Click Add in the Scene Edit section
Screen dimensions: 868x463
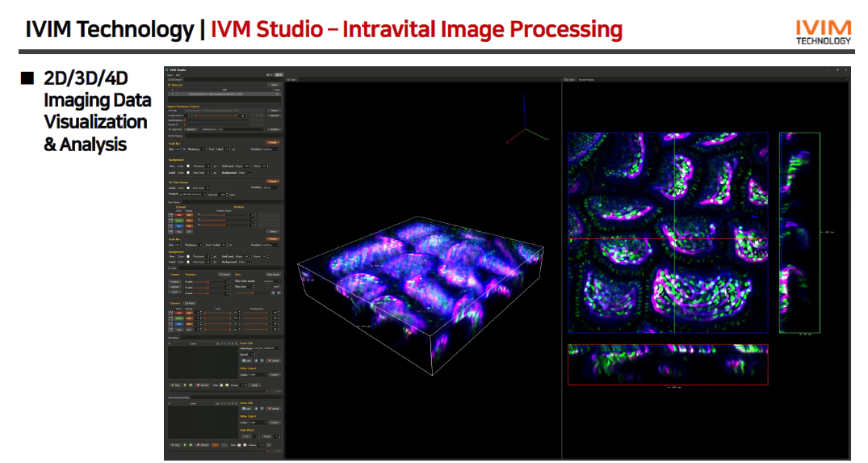(x=246, y=360)
